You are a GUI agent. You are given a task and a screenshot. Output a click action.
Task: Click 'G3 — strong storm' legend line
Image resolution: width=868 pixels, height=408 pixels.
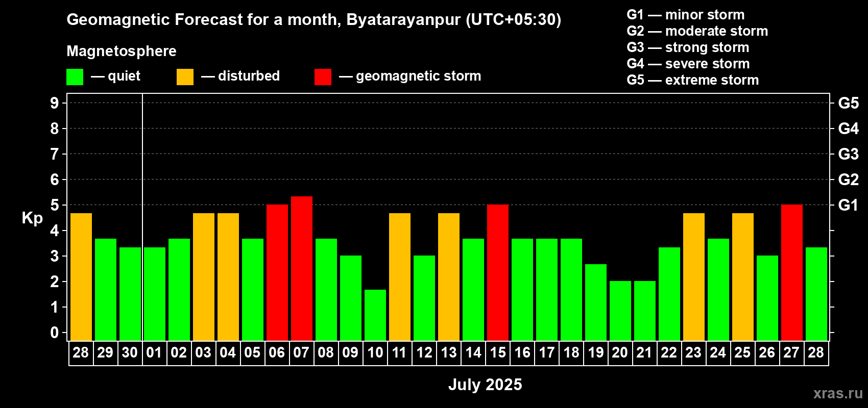click(x=688, y=47)
